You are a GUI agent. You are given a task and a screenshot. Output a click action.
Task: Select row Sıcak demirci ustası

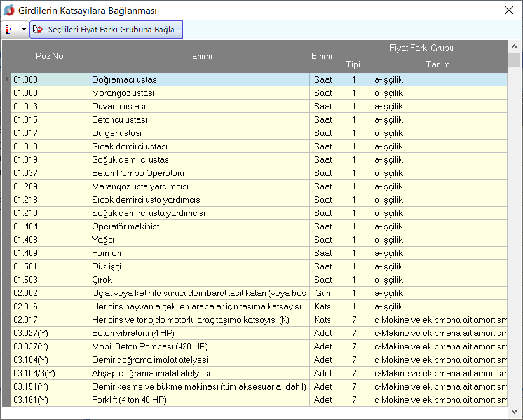tap(259, 146)
